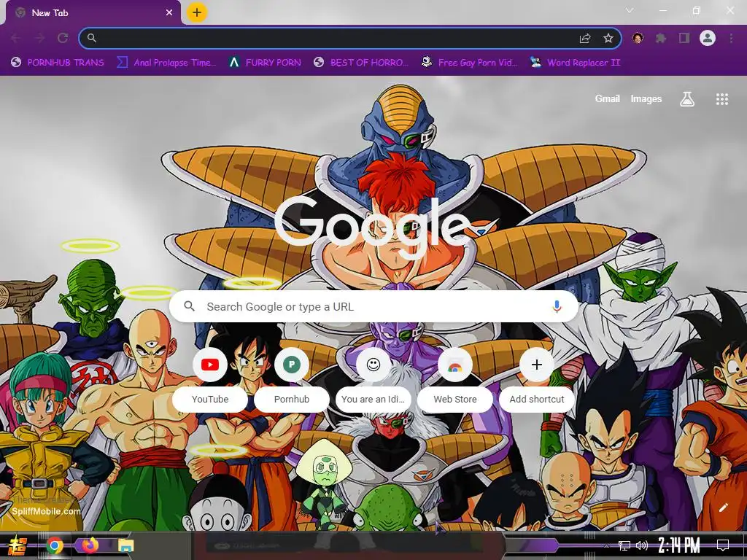Open the volume control in the tray
Image resolution: width=747 pixels, height=560 pixels.
[642, 545]
